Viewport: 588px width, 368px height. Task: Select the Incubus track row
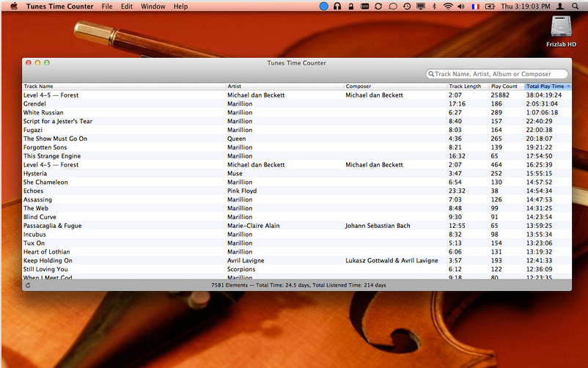coord(297,235)
